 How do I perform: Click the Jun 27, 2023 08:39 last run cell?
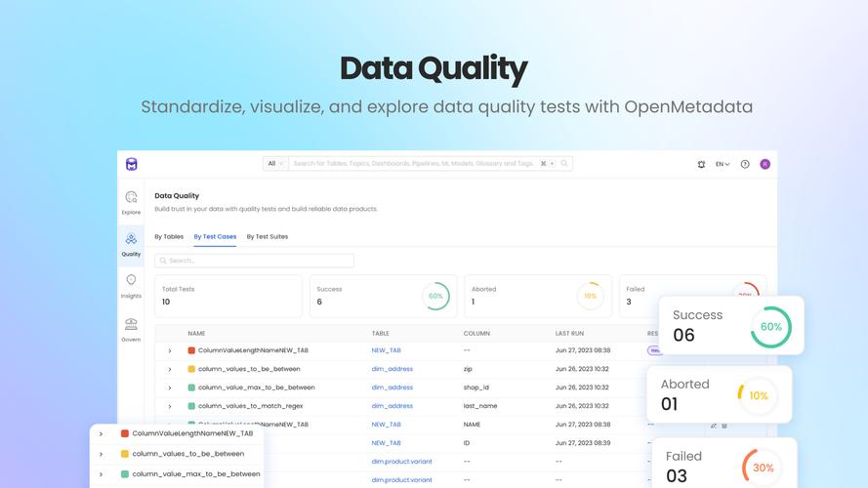583,443
